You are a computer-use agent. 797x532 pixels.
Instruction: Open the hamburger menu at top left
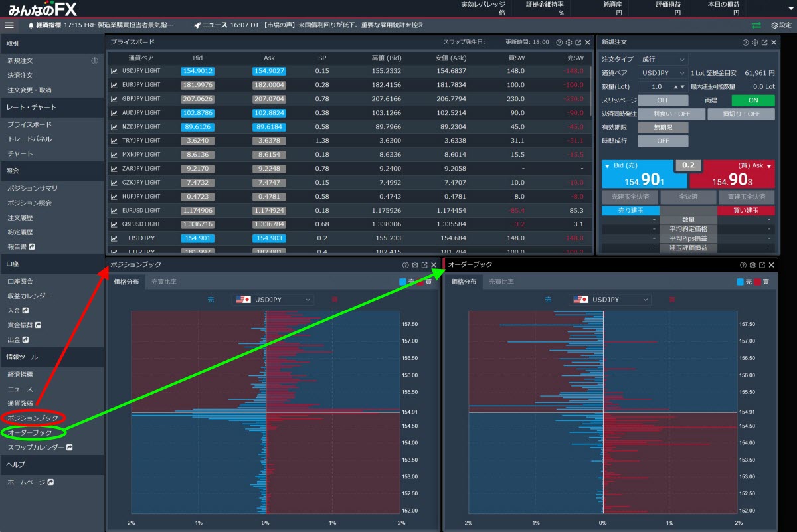[9, 25]
